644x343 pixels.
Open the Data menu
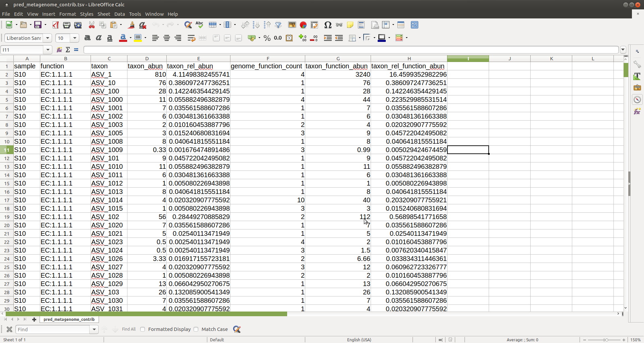(119, 14)
